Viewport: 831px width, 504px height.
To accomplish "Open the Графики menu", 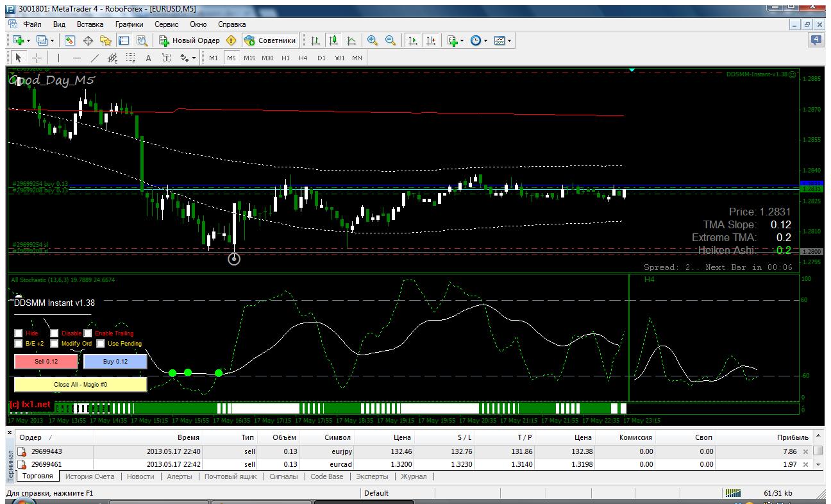I will [x=129, y=24].
